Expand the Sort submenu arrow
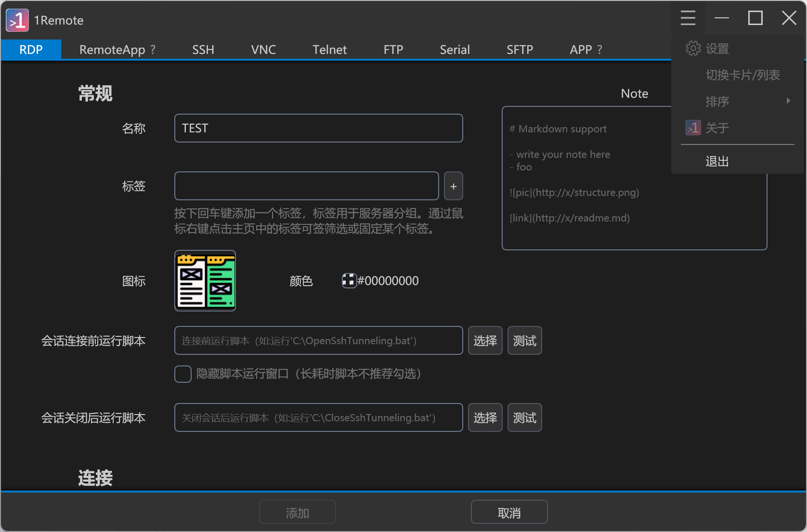The image size is (807, 532). tap(788, 101)
